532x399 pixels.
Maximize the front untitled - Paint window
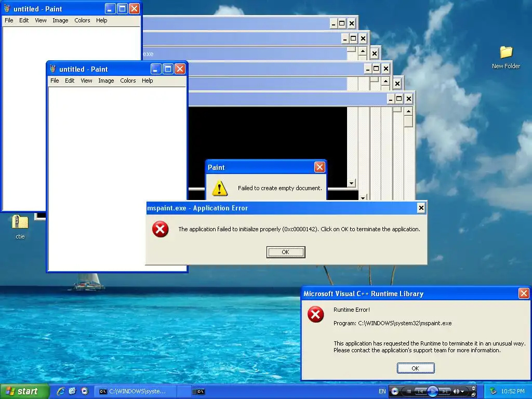pos(168,69)
